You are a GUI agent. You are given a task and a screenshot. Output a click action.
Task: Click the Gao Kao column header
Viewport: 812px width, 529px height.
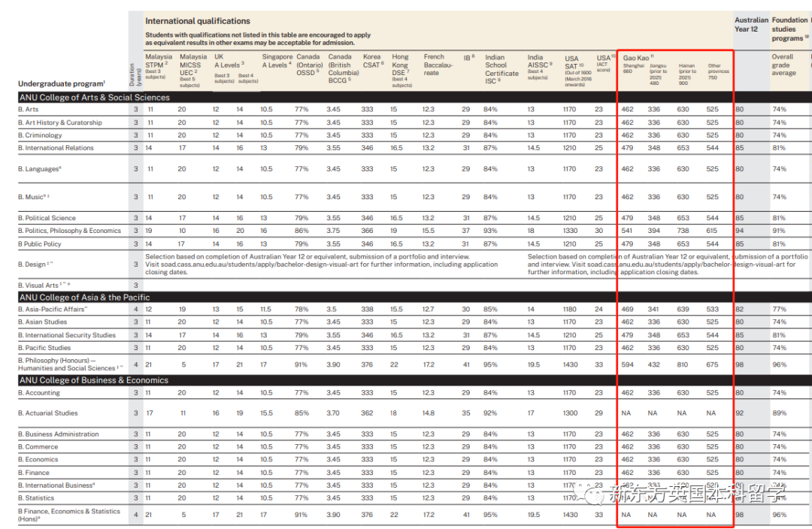pyautogui.click(x=638, y=58)
